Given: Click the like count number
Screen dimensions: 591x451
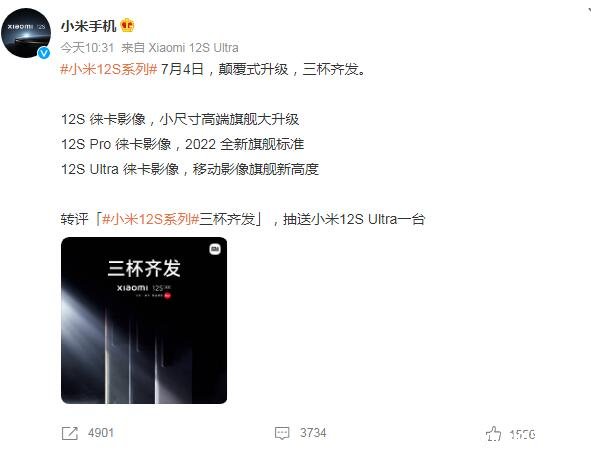Looking at the screenshot, I should point(522,434).
